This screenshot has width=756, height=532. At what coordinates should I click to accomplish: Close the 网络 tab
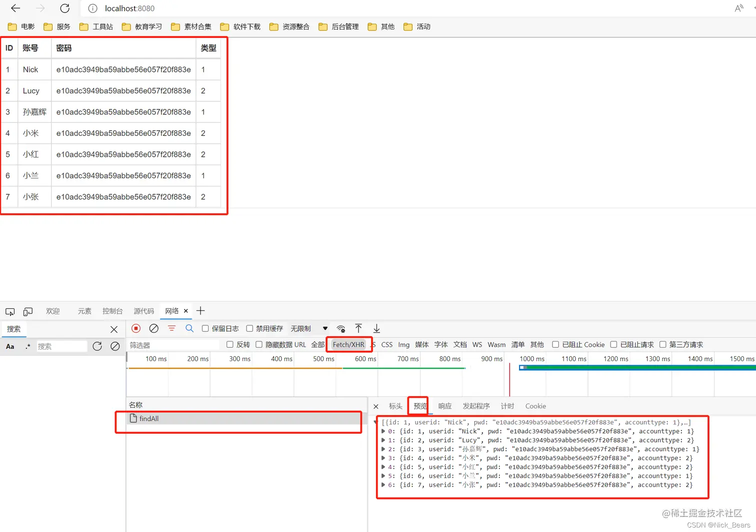(186, 311)
